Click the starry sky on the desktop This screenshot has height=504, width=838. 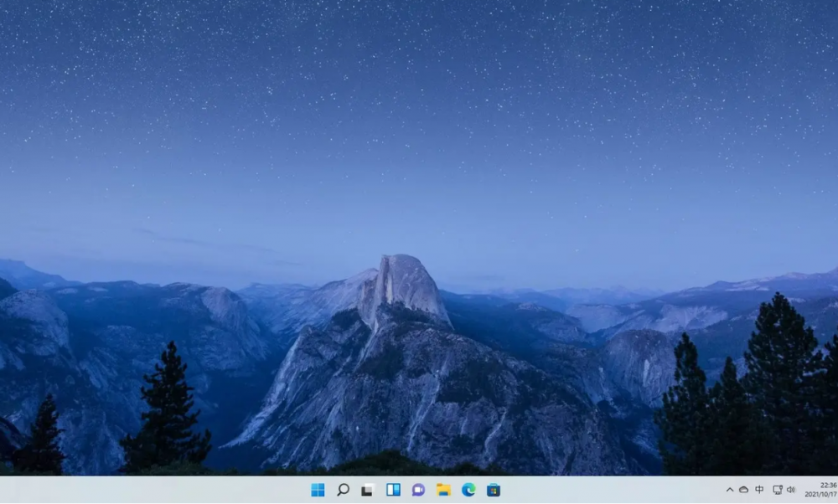point(419,100)
